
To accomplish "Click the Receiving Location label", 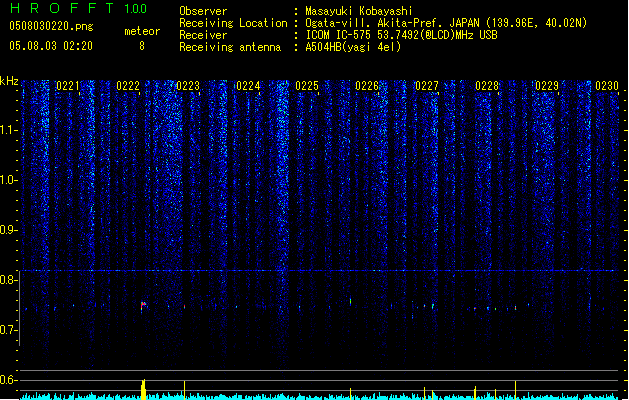I will [233, 23].
